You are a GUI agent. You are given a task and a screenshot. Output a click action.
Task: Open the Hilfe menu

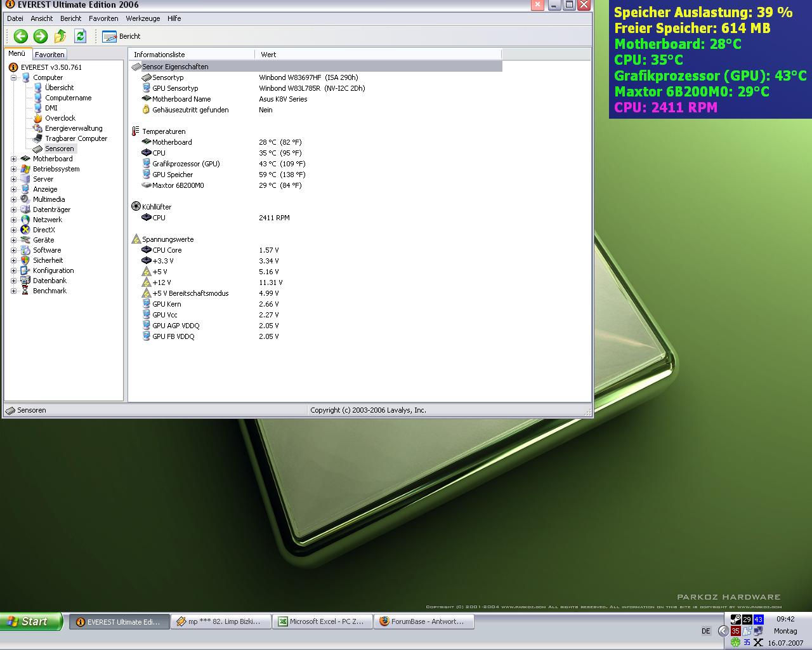tap(174, 18)
